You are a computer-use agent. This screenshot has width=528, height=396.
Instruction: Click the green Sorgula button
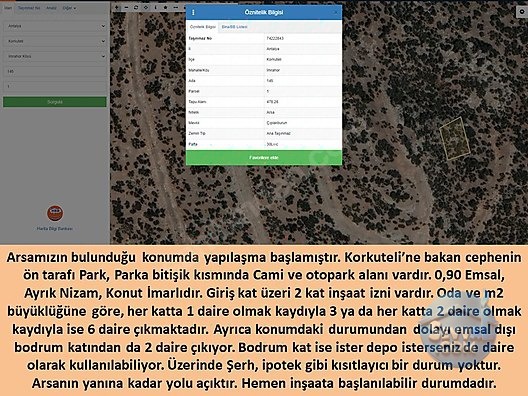point(55,102)
